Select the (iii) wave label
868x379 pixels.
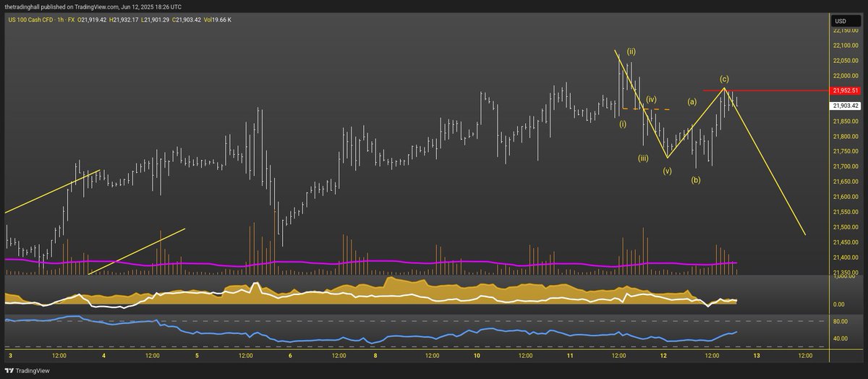pyautogui.click(x=643, y=157)
